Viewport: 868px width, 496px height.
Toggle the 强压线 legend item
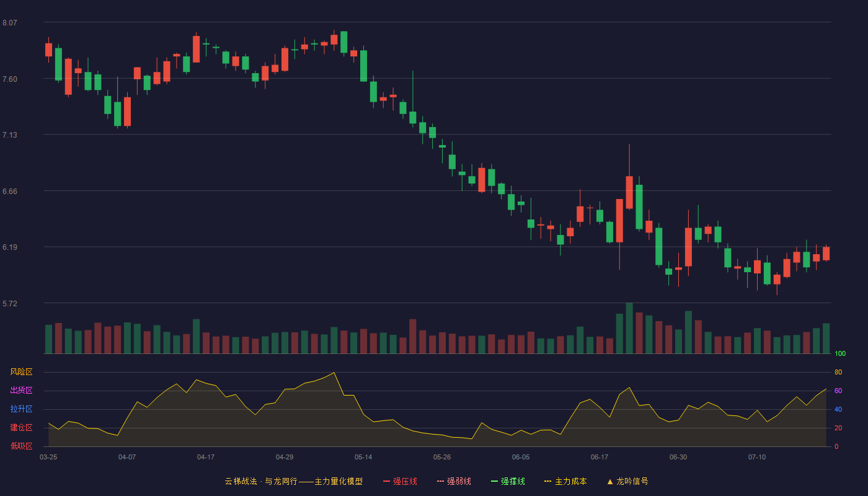400,481
